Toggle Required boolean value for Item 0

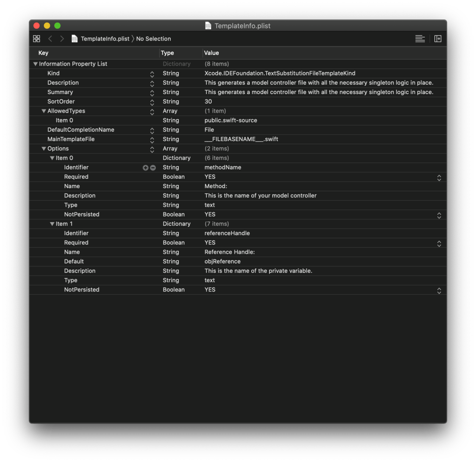[438, 177]
